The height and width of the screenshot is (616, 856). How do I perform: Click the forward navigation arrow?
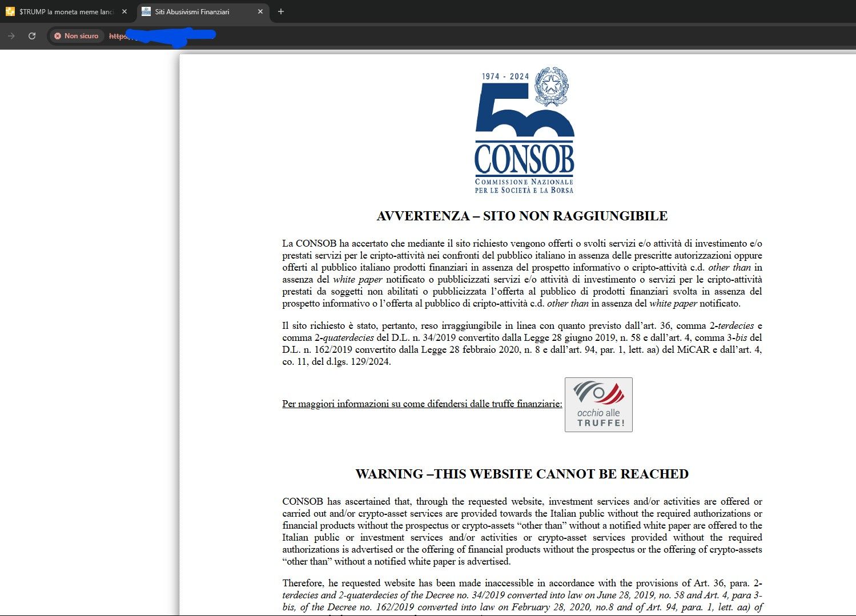tap(11, 36)
